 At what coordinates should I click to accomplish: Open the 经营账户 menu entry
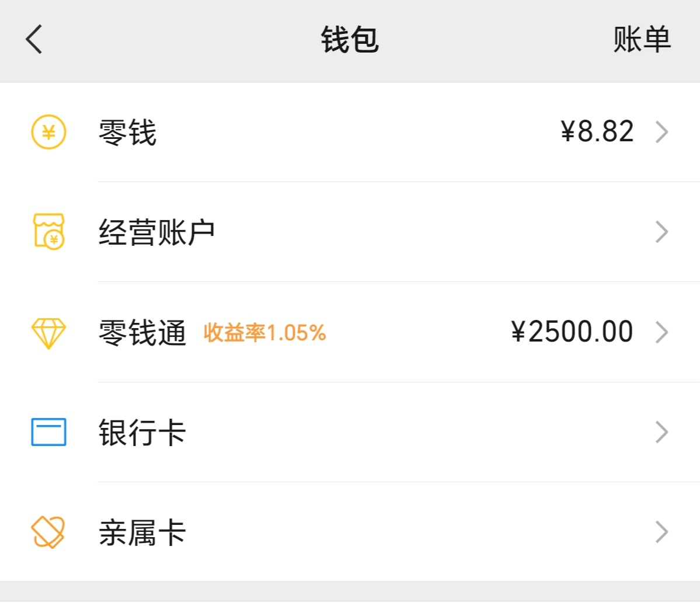coord(156,232)
